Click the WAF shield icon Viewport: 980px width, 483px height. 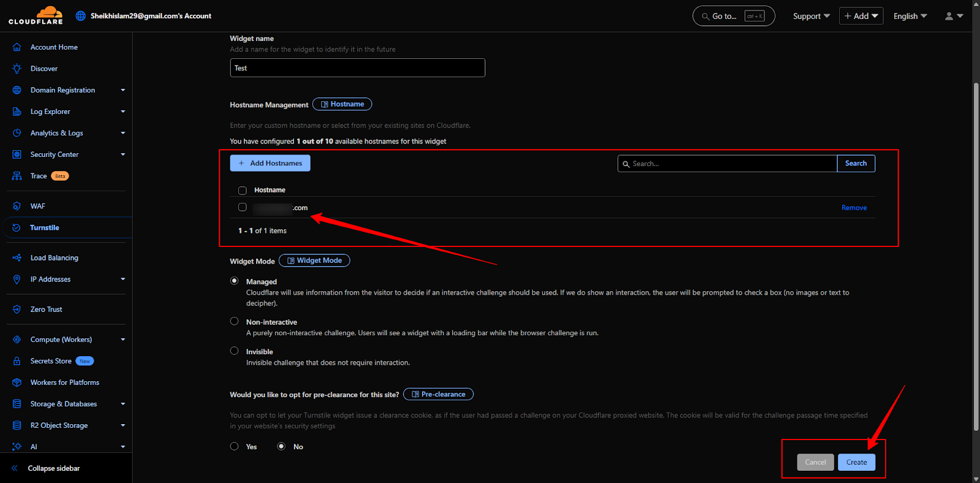point(17,206)
